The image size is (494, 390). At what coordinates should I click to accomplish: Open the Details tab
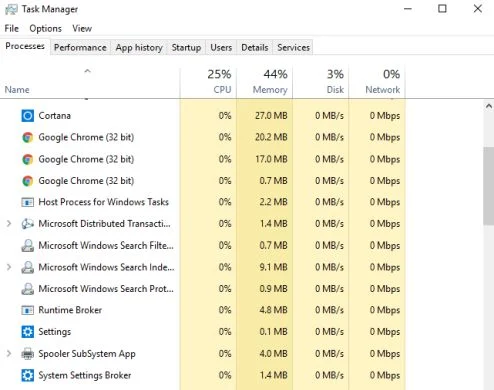click(x=255, y=48)
